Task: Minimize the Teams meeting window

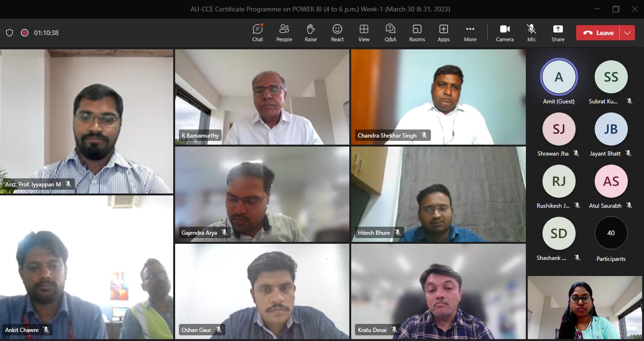Action: point(597,9)
